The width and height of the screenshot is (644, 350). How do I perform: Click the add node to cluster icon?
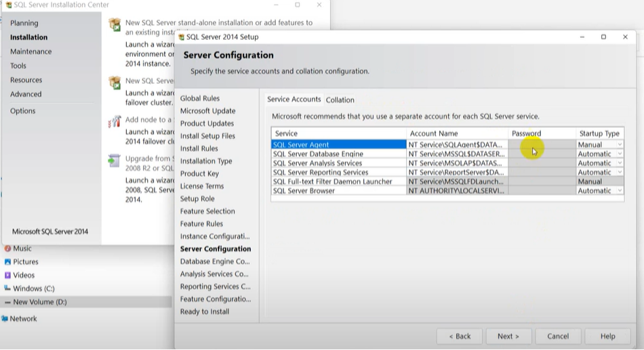115,122
